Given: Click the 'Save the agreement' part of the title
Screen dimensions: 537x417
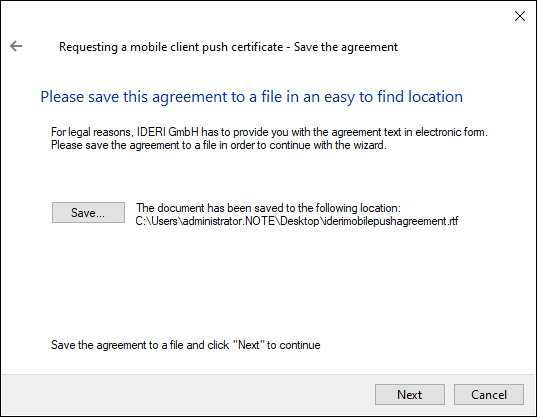Looking at the screenshot, I should (x=346, y=47).
